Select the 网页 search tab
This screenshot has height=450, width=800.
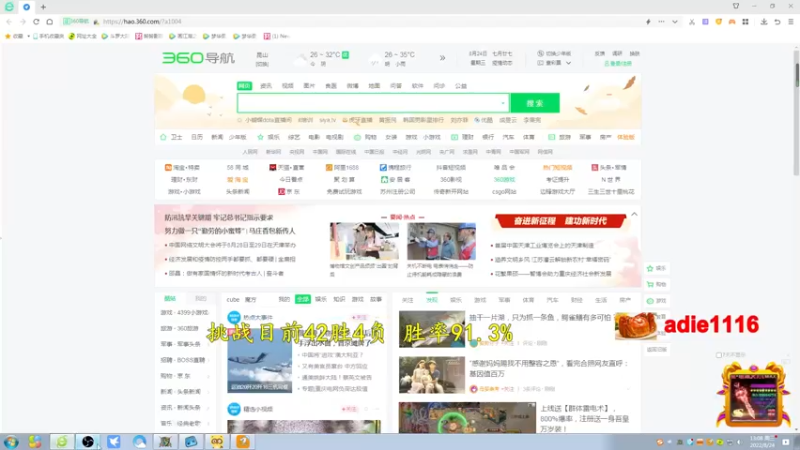(244, 86)
